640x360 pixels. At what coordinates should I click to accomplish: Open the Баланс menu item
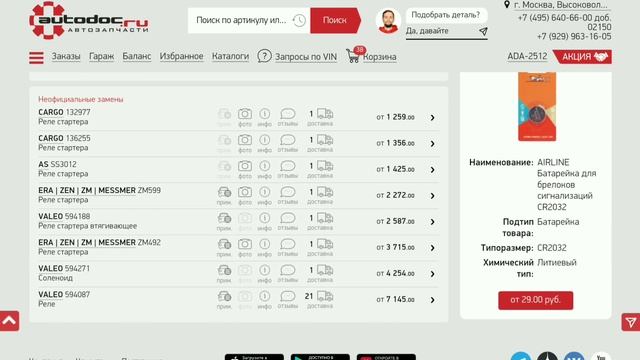[137, 56]
